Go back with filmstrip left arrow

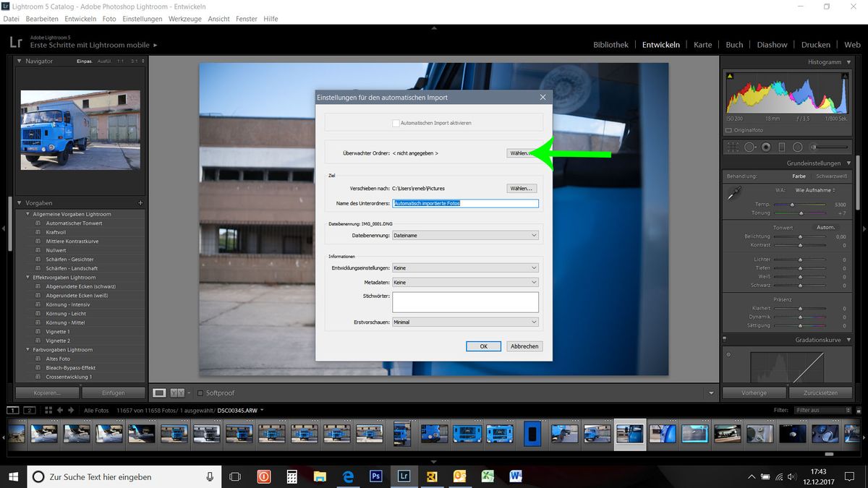pyautogui.click(x=60, y=410)
